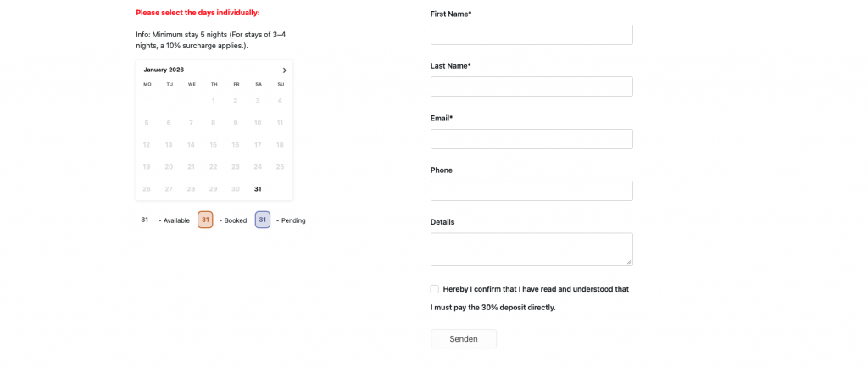
Task: Go to next month in calendar
Action: pos(284,70)
